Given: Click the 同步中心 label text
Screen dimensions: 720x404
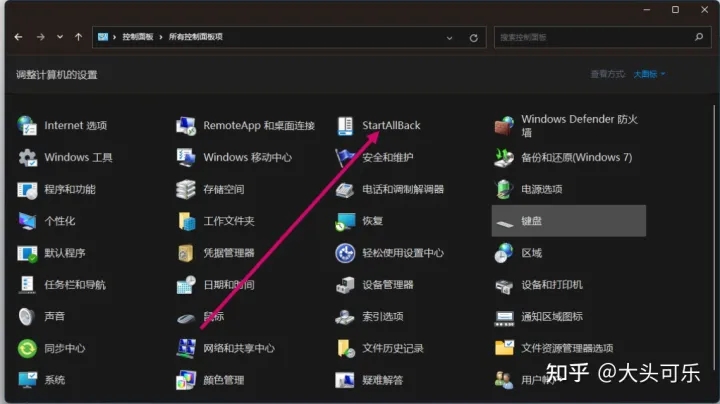Looking at the screenshot, I should click(65, 348).
